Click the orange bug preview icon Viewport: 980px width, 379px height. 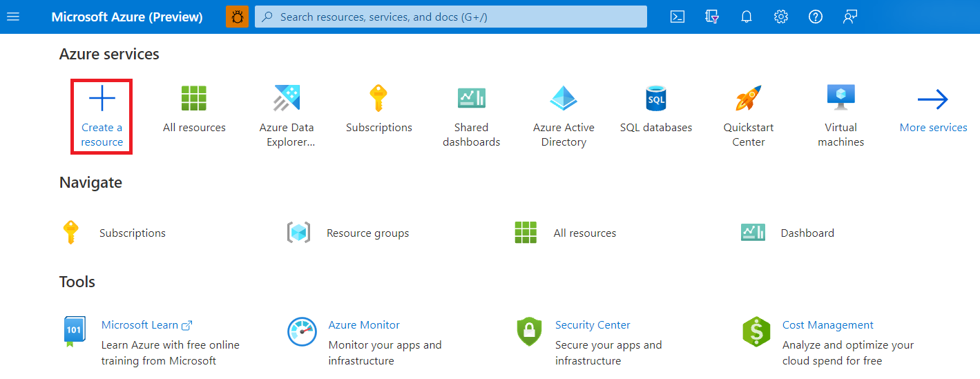(237, 17)
